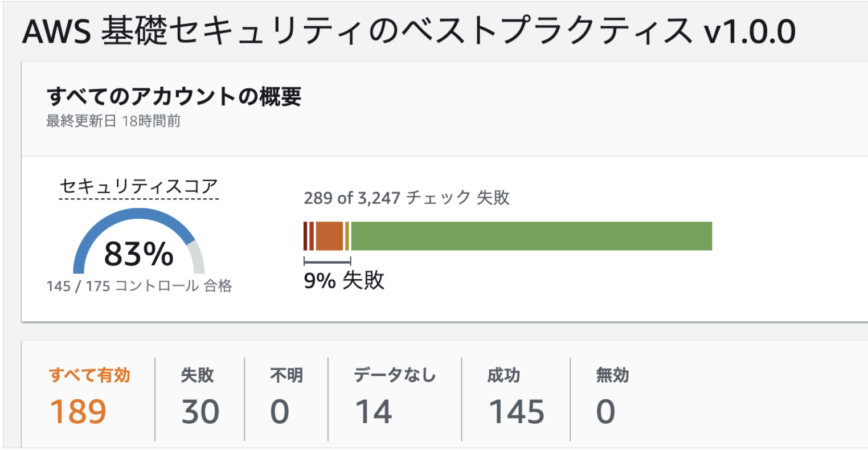Image resolution: width=868 pixels, height=450 pixels.
Task: Select the すべて有効 tab showing 189
Action: point(89,399)
